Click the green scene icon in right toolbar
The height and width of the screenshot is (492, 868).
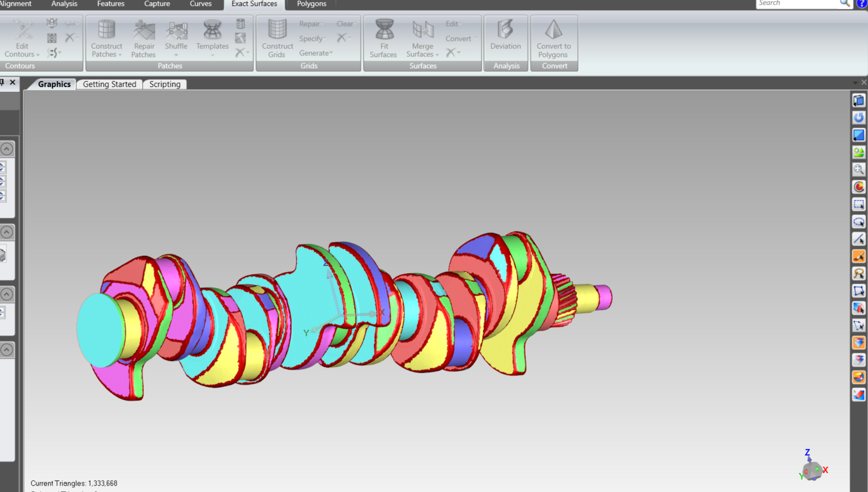click(858, 152)
